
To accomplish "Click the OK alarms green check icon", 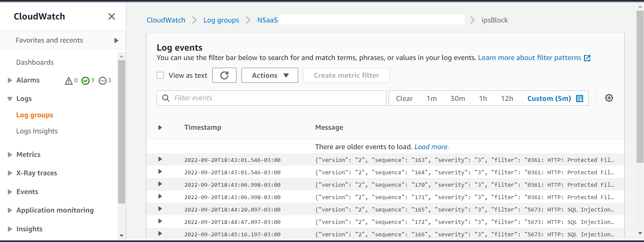I will click(86, 80).
